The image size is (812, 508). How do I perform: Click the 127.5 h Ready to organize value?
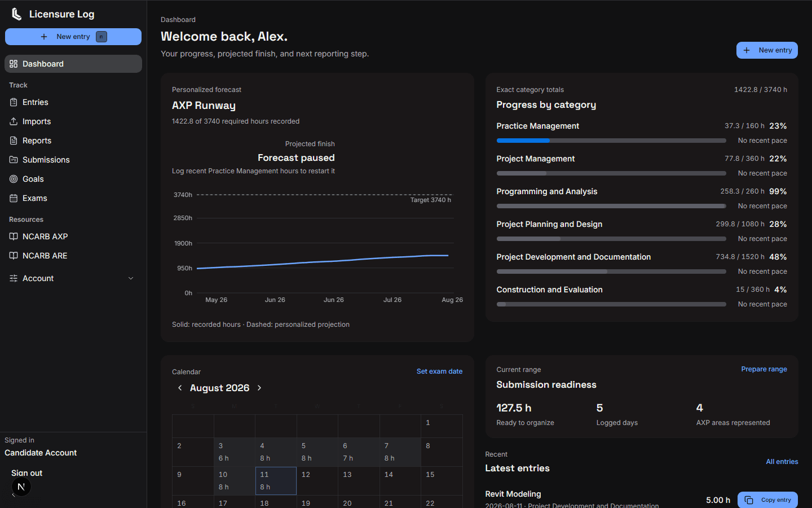pos(514,408)
